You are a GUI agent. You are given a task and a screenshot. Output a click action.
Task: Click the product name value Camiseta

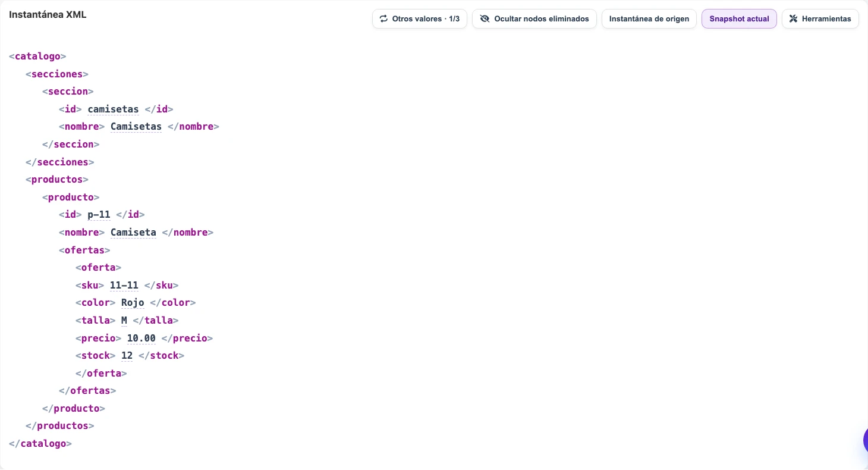[133, 232]
